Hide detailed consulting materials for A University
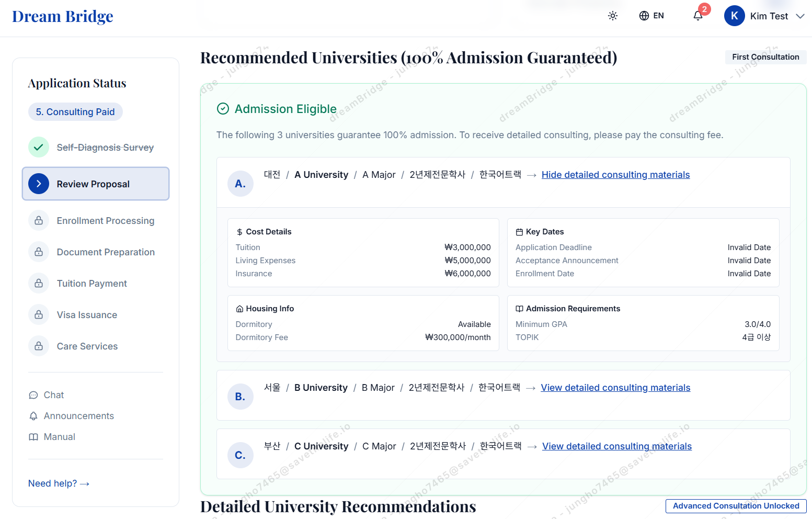The width and height of the screenshot is (812, 519). [x=615, y=175]
